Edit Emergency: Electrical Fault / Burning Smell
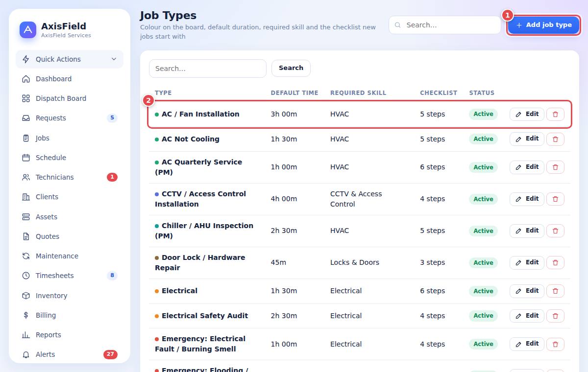 [527, 344]
